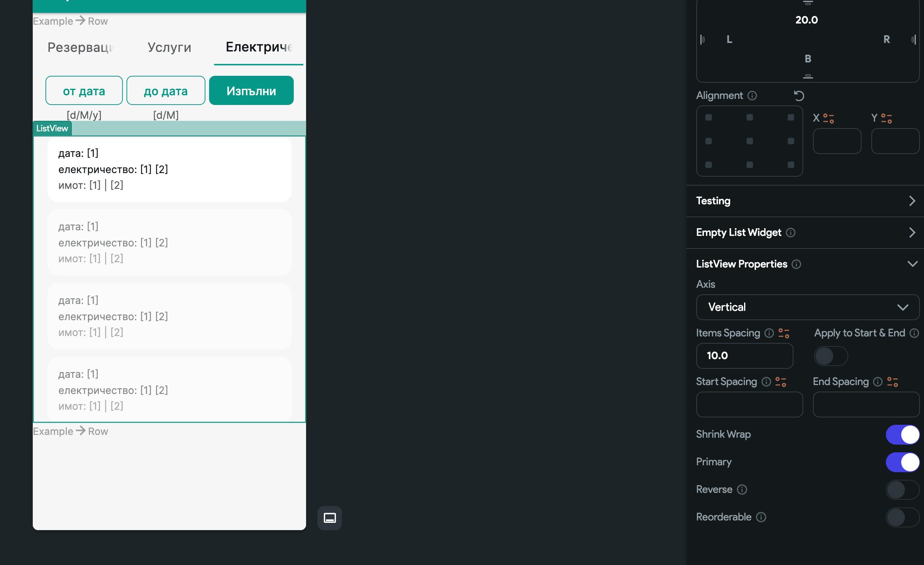924x565 pixels.
Task: Click the Y alignment variable-binding icon
Action: click(x=887, y=118)
